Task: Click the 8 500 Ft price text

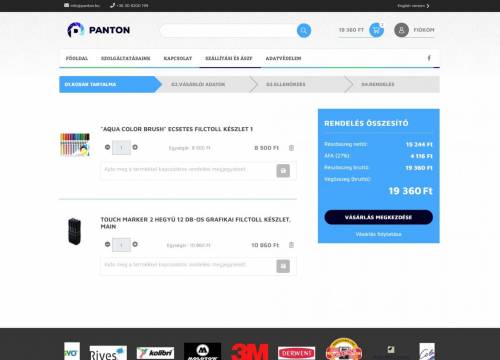Action: tap(266, 148)
